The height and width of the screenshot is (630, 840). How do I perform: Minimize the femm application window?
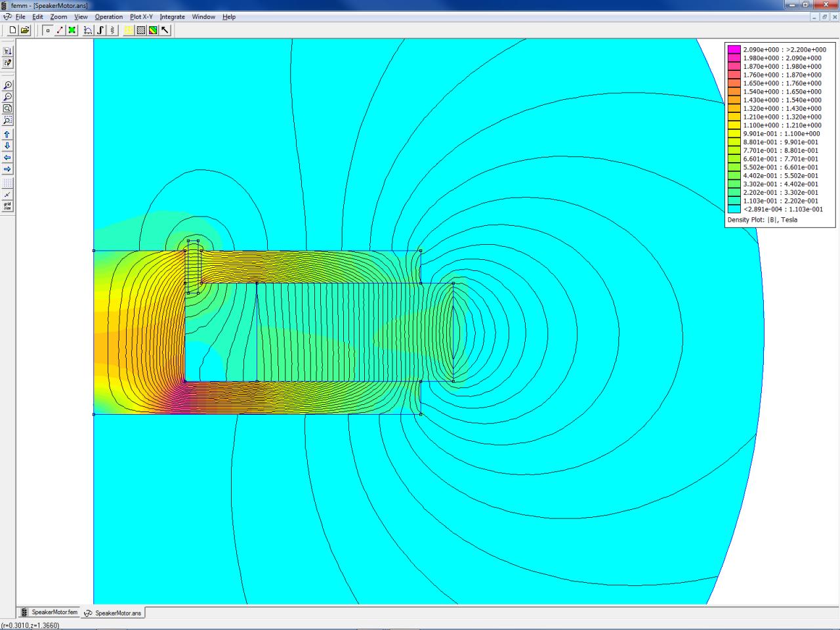(792, 5)
